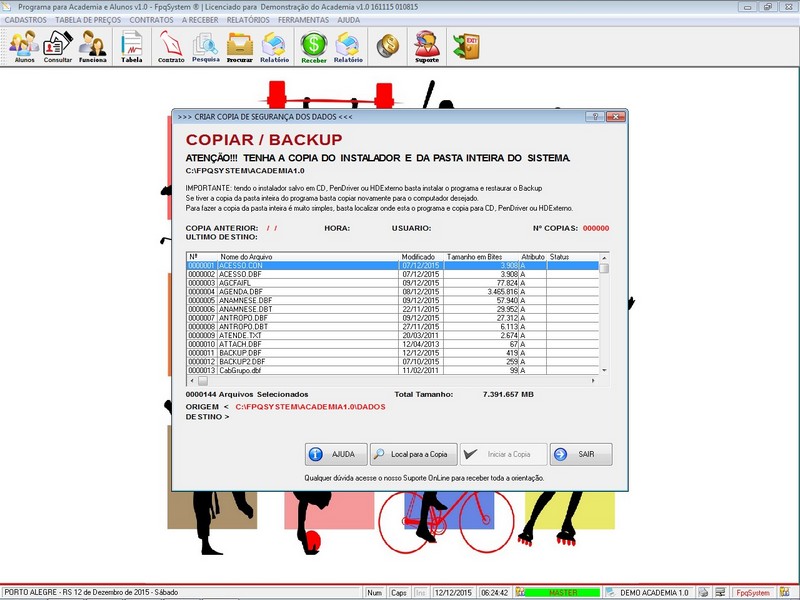Open the A RECEBER menu
The image size is (800, 600).
tap(200, 20)
